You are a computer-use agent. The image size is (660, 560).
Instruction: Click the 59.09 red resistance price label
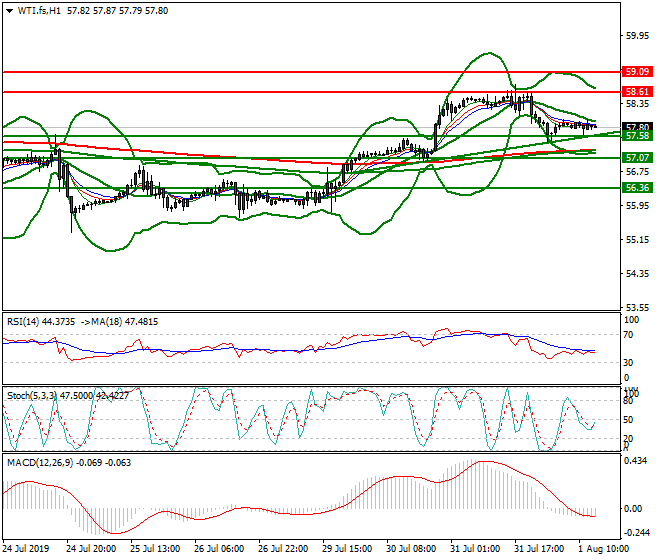click(637, 72)
